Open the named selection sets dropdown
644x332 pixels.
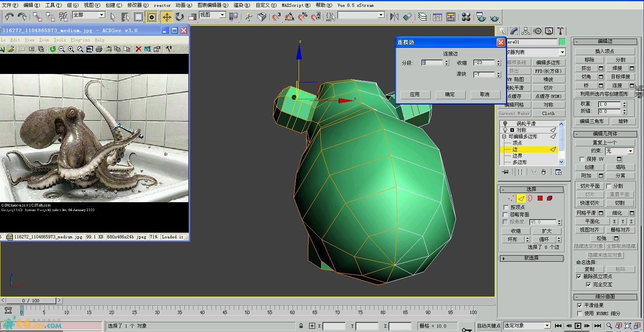(380, 15)
